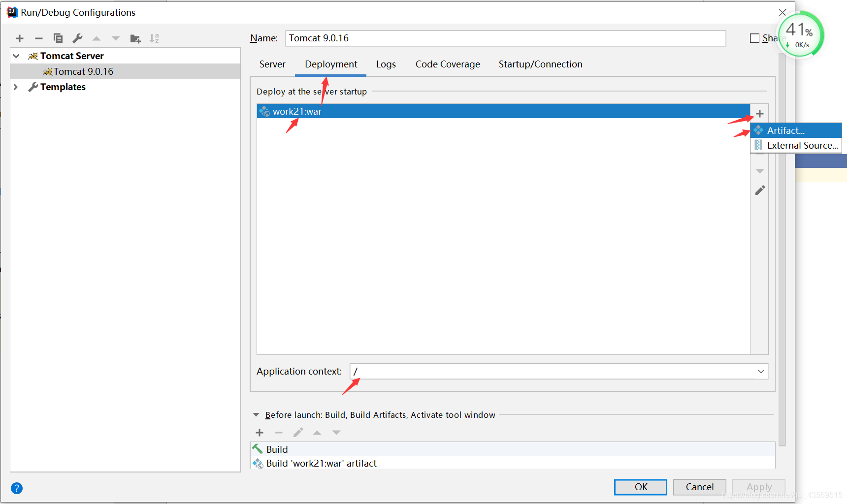Screen dimensions: 847x504
Task: Choose External Source... from popup menu
Action: point(796,145)
